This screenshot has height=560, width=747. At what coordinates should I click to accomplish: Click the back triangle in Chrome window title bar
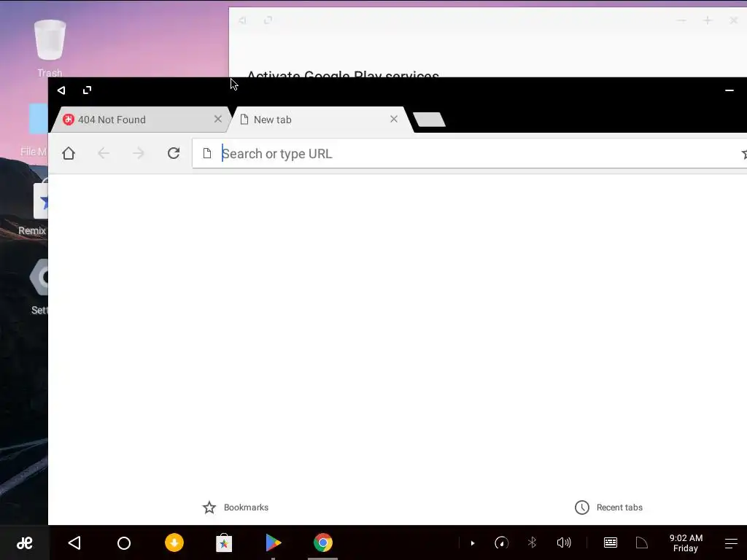click(61, 90)
